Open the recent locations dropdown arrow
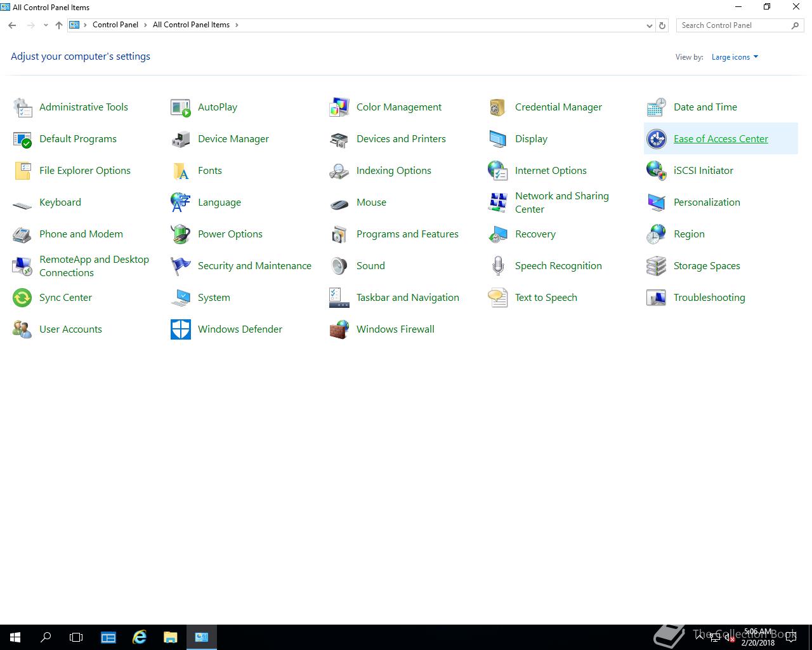This screenshot has height=650, width=812. tap(46, 25)
